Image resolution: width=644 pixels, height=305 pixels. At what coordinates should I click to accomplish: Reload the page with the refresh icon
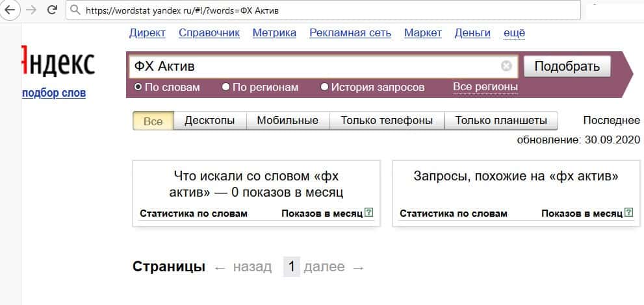click(x=52, y=10)
